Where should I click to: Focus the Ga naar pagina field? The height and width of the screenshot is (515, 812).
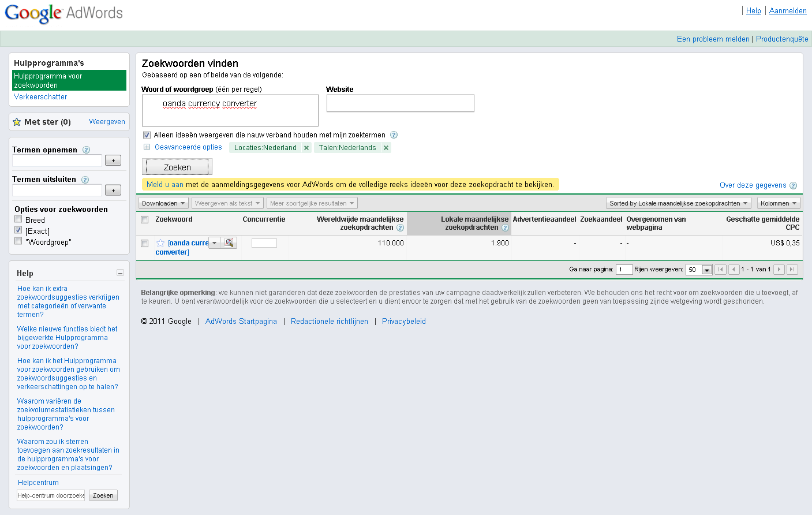point(624,270)
